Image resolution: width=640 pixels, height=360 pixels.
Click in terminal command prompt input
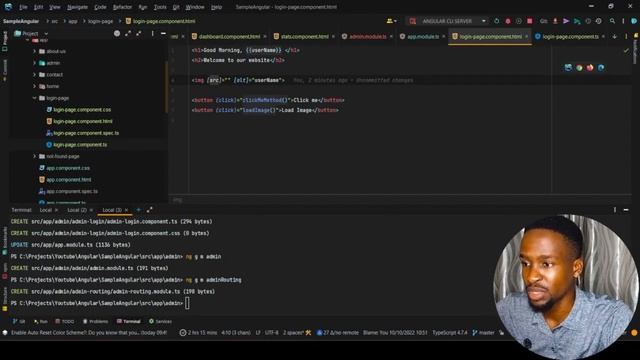click(187, 303)
